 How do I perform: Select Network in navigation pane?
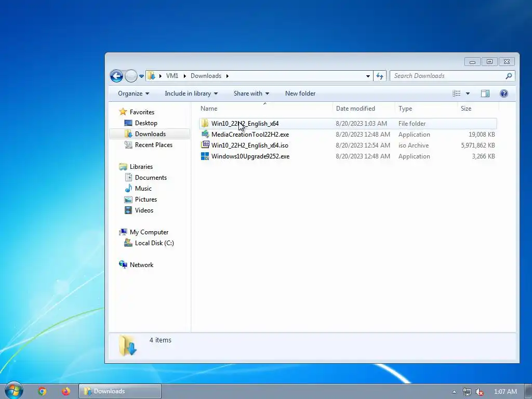point(141,264)
